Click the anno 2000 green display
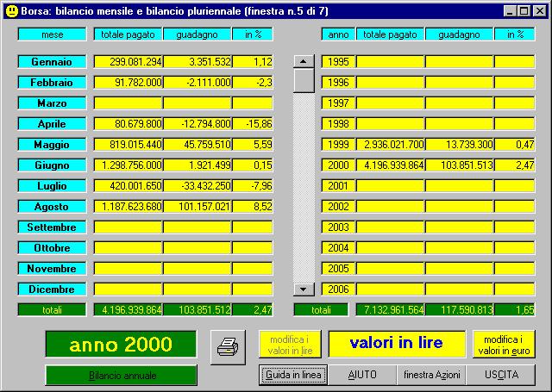The image size is (552, 392). point(122,345)
